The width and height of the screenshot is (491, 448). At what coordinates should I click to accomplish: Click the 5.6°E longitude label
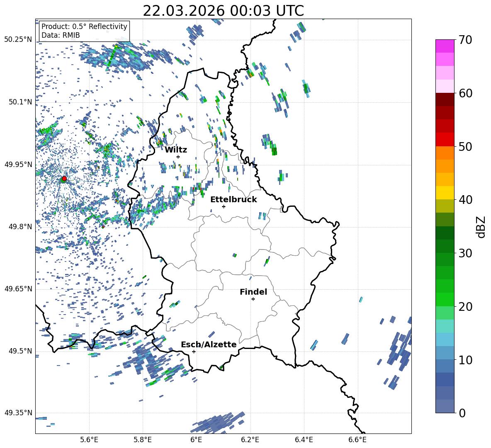pos(89,440)
